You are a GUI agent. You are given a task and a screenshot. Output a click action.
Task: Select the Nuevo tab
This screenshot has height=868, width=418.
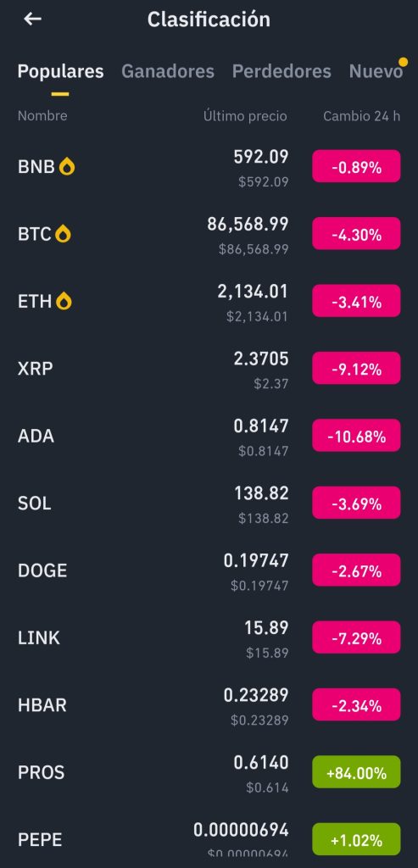pyautogui.click(x=376, y=71)
